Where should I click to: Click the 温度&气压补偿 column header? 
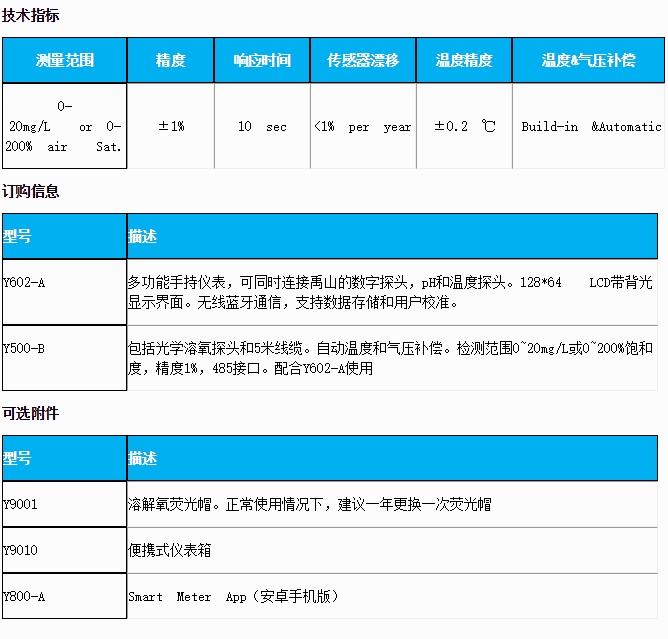[x=588, y=61]
